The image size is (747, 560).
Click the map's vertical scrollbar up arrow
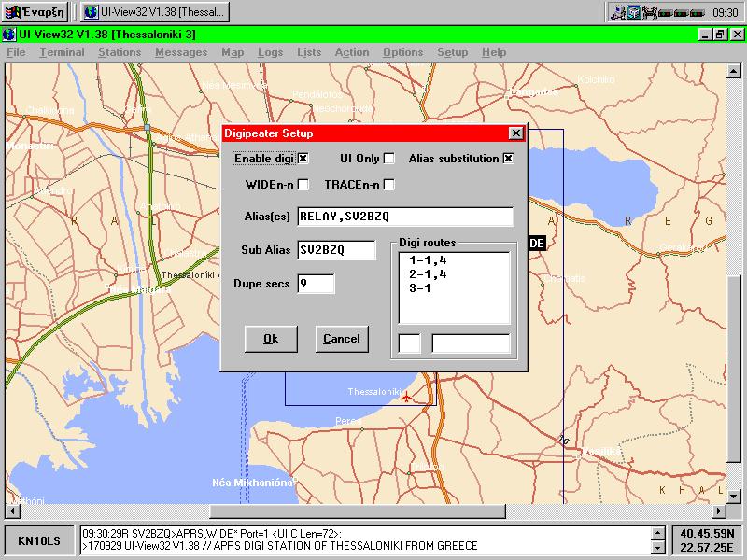734,72
